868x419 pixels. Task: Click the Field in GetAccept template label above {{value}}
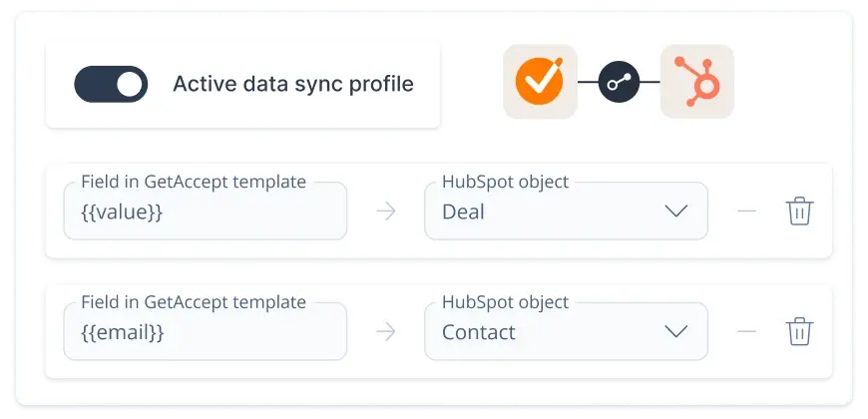click(x=194, y=182)
